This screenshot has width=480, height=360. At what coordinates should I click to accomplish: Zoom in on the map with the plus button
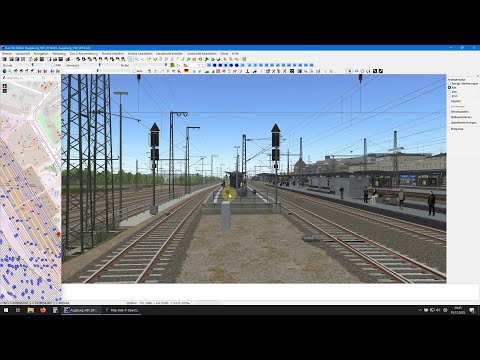[5, 86]
